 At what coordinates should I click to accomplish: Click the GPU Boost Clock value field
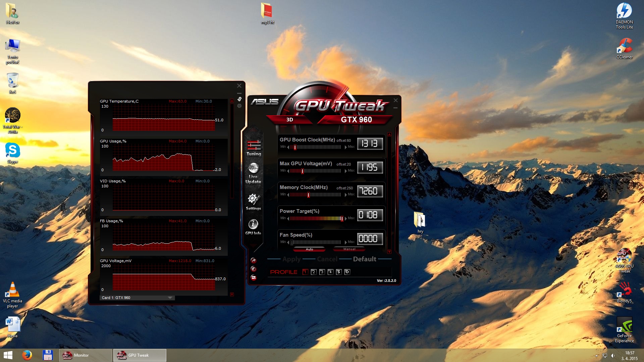pos(370,144)
